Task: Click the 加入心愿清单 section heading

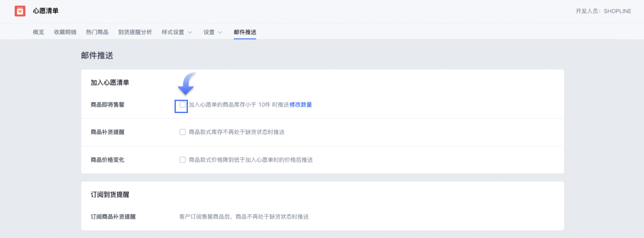Action: pos(110,83)
